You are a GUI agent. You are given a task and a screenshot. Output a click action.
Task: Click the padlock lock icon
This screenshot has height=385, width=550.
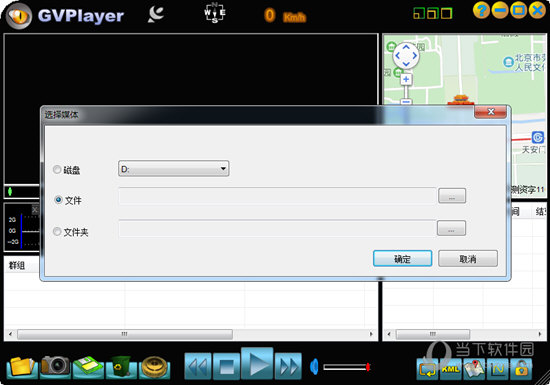521,369
